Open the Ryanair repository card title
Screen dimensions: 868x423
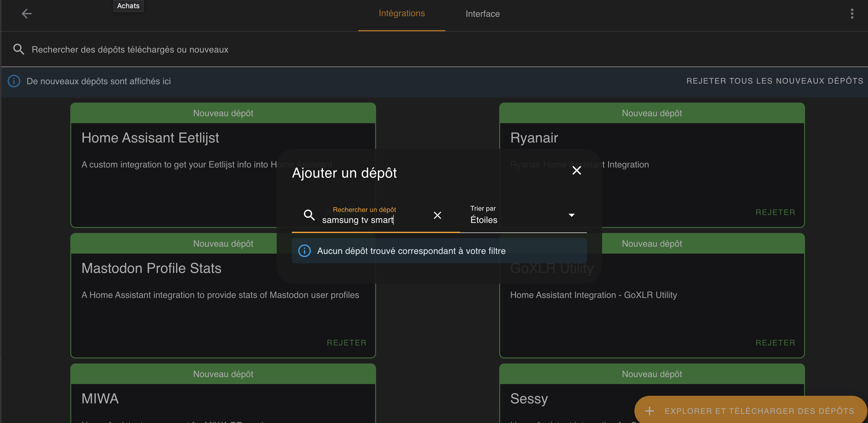[534, 137]
